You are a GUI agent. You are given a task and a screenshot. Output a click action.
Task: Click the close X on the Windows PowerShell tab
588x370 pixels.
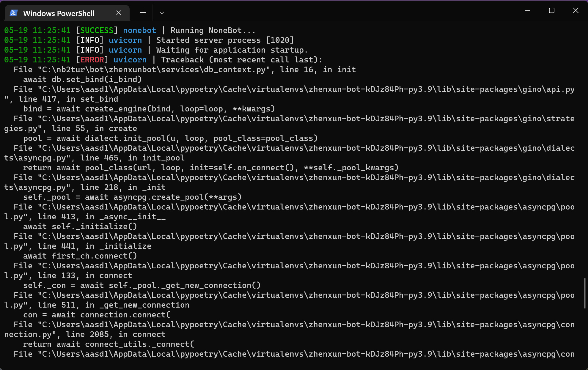(119, 13)
